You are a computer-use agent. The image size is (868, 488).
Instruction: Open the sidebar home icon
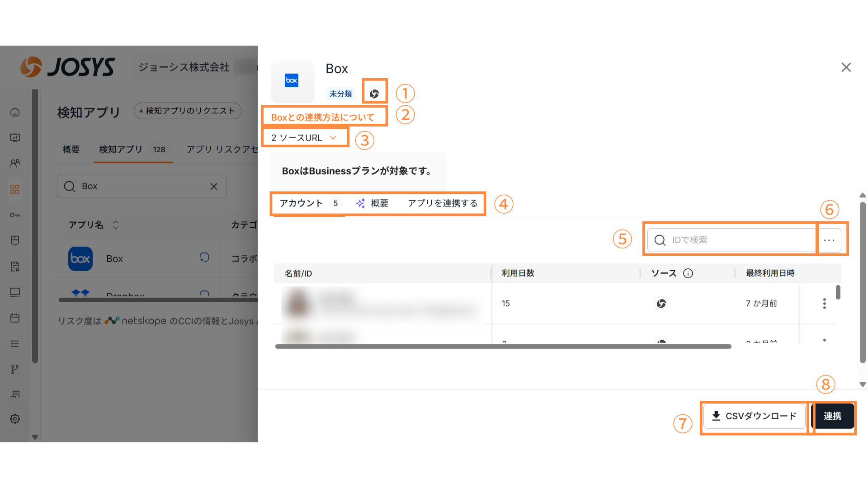coord(15,112)
